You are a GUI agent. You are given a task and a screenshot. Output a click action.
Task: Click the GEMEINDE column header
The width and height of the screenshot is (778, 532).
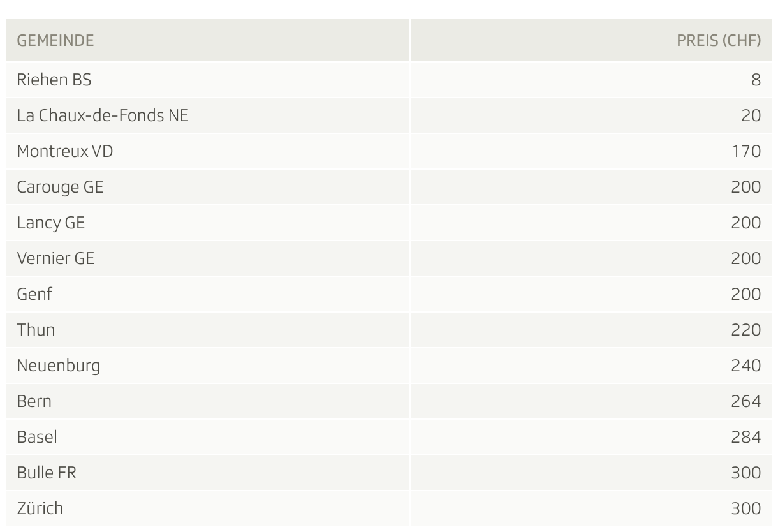pos(55,41)
